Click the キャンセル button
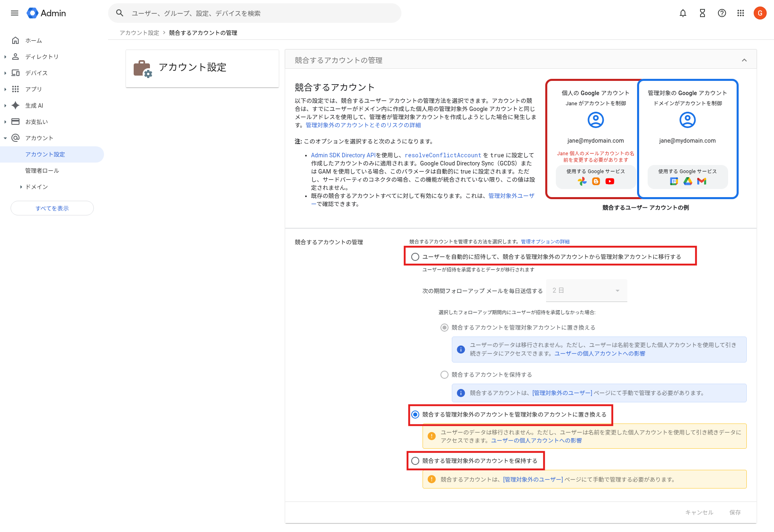Image resolution: width=774 pixels, height=532 pixels. click(x=699, y=512)
